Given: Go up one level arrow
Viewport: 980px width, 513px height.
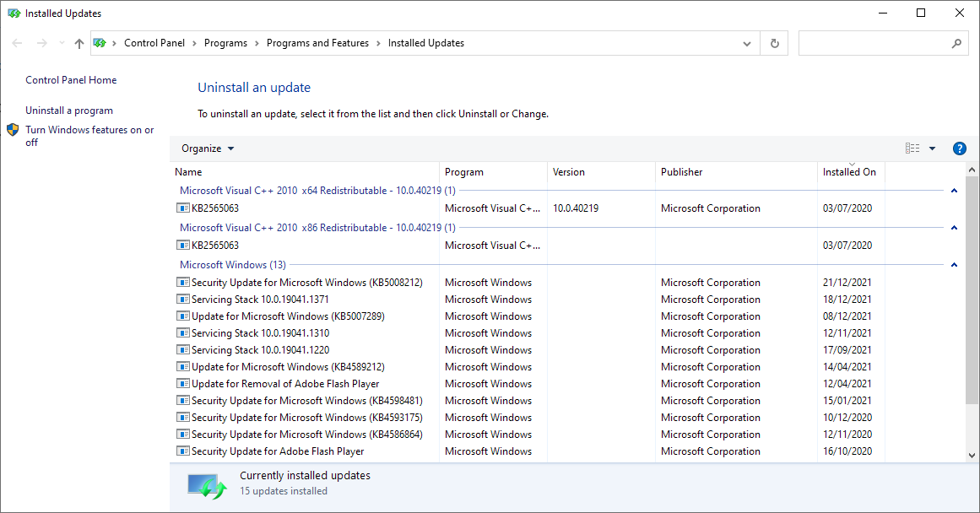Looking at the screenshot, I should [79, 43].
